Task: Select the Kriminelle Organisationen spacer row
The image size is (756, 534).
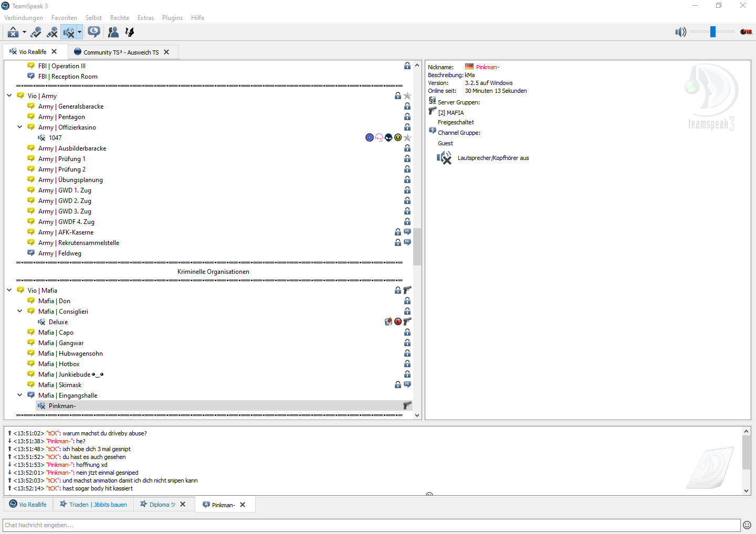Action: point(213,272)
